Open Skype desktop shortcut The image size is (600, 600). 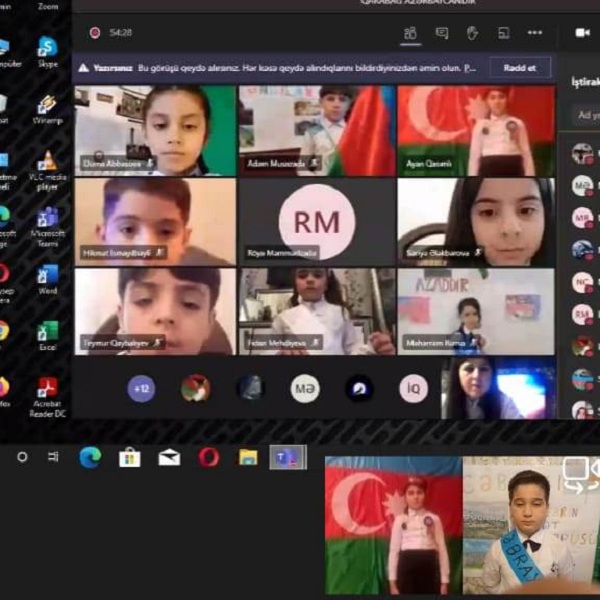click(x=48, y=52)
